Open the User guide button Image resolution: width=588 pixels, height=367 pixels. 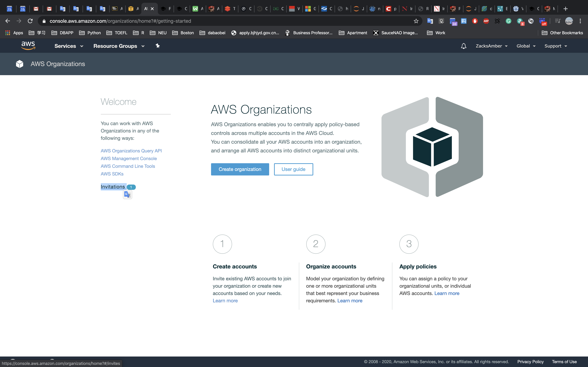293,169
